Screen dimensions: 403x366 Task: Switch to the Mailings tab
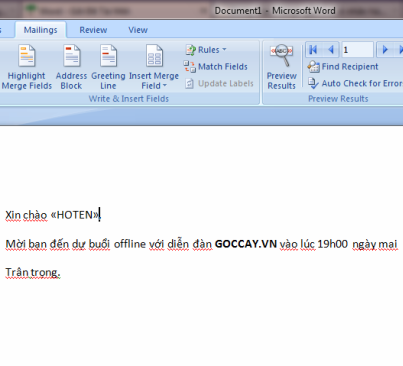(40, 30)
